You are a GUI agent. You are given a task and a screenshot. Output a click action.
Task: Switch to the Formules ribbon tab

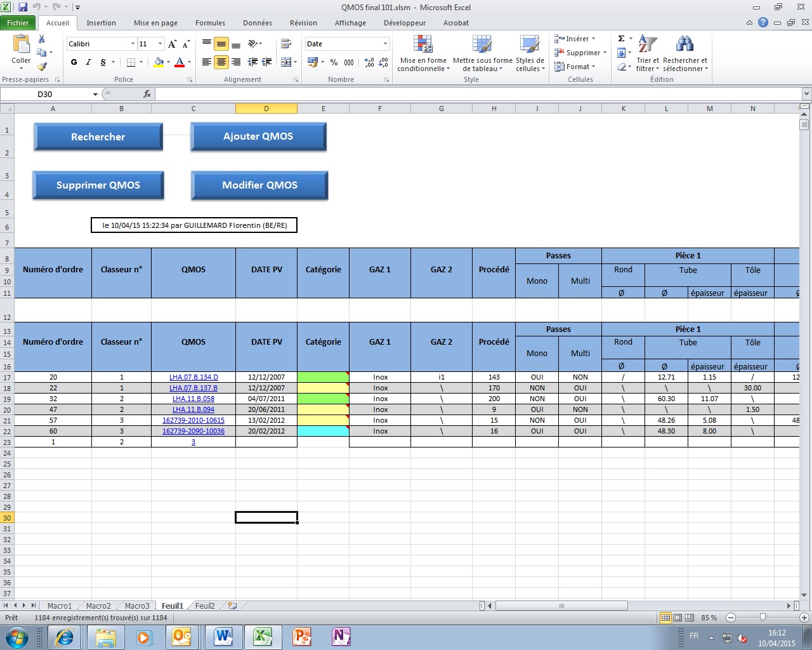pos(210,23)
